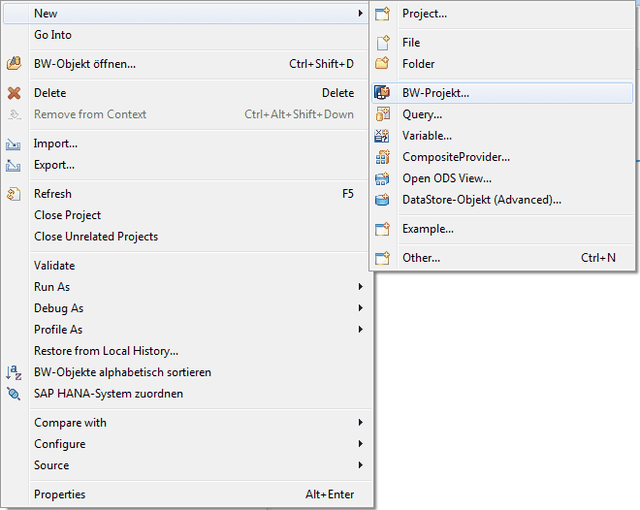Screen dimensions: 640x510
Task: Click the CompositeProvider icon
Action: (382, 157)
